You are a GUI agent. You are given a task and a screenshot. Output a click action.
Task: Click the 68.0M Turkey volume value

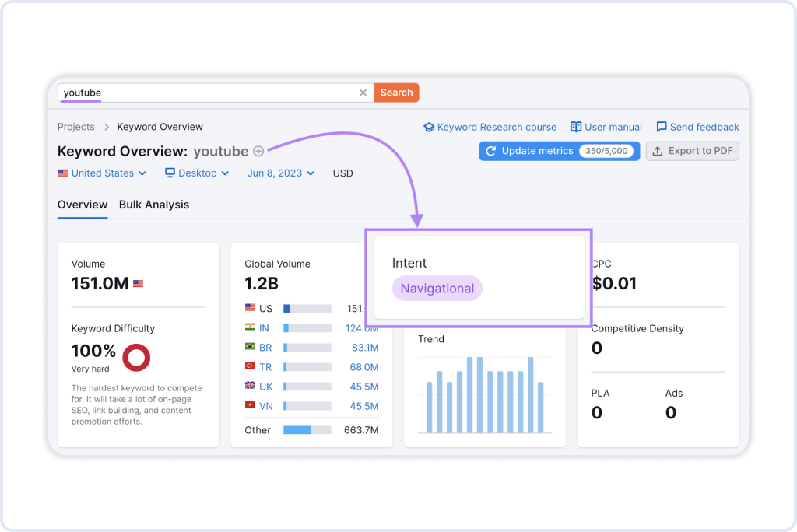click(x=364, y=367)
